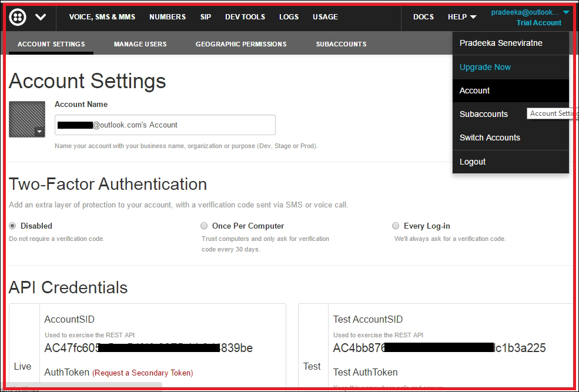This screenshot has width=579, height=392.
Task: Open Dev Tools in top navigation
Action: tap(245, 17)
